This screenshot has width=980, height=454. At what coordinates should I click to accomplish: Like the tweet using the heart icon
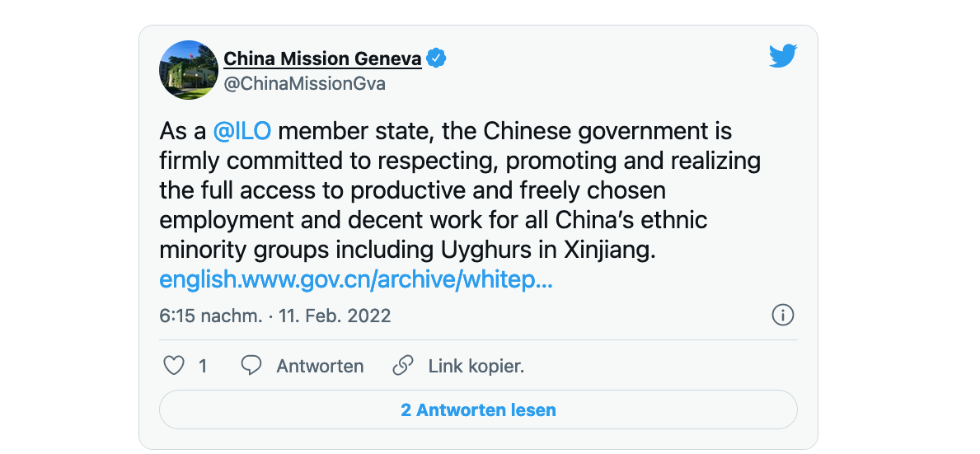click(174, 366)
